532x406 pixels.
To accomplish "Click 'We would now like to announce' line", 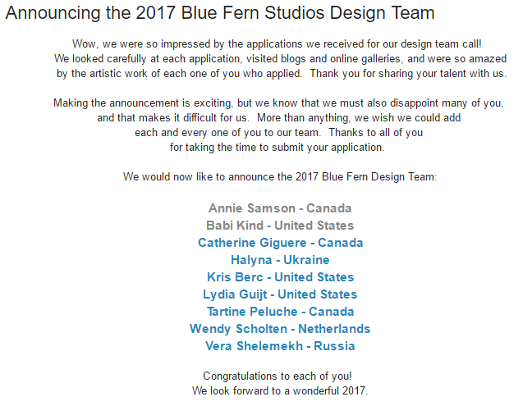I will click(280, 177).
